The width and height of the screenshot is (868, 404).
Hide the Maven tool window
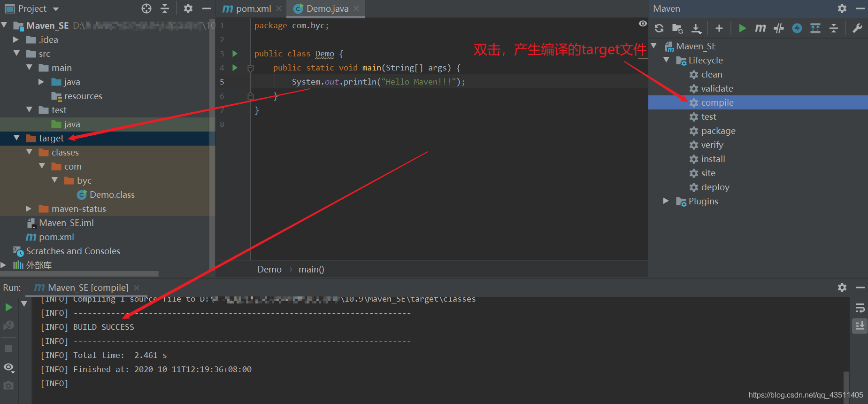[860, 8]
